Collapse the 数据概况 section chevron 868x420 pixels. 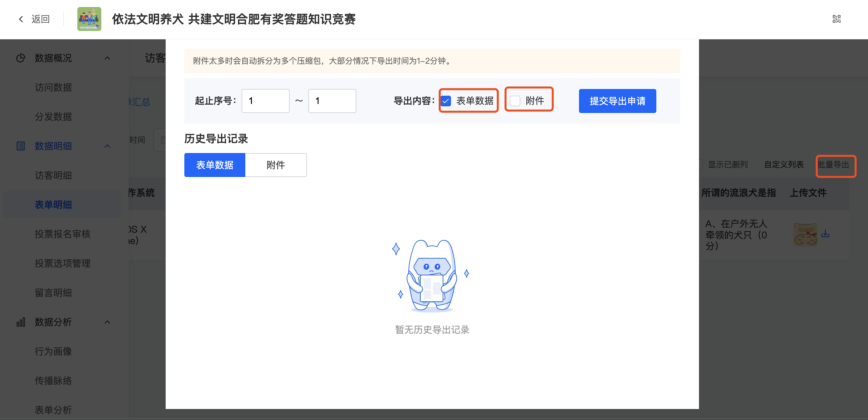point(107,58)
